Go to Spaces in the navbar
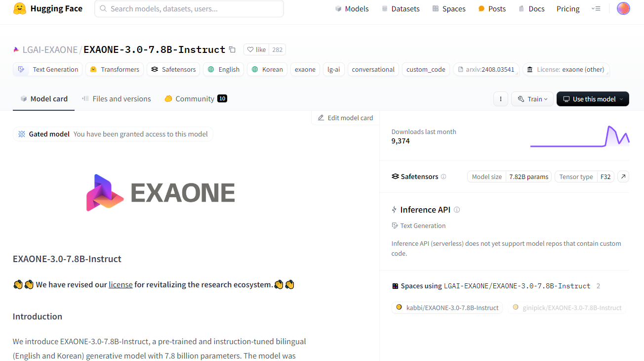The height and width of the screenshot is (361, 644). point(448,9)
